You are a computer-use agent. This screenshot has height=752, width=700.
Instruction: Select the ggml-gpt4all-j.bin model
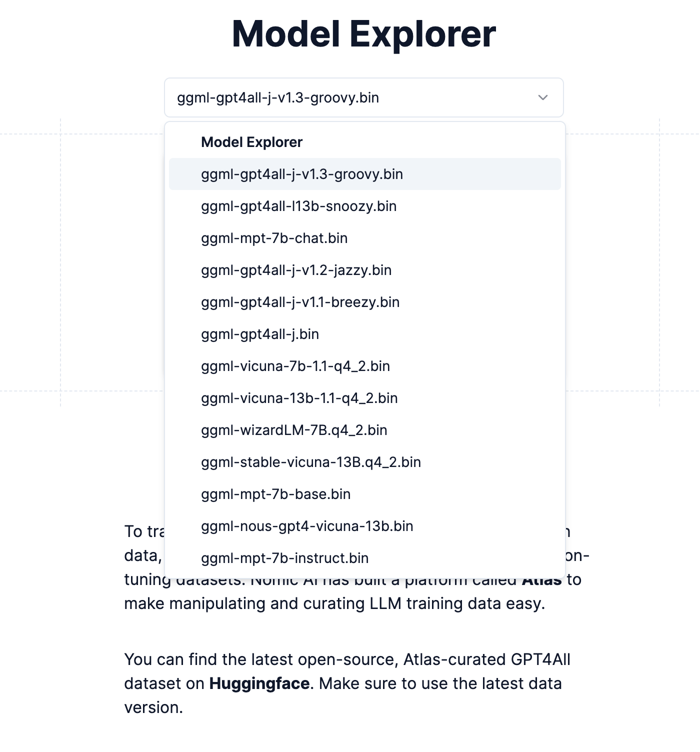pyautogui.click(x=259, y=334)
